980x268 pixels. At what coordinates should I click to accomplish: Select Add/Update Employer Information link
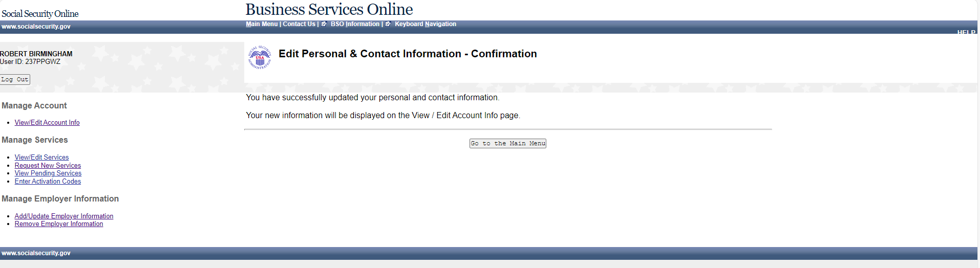point(64,216)
